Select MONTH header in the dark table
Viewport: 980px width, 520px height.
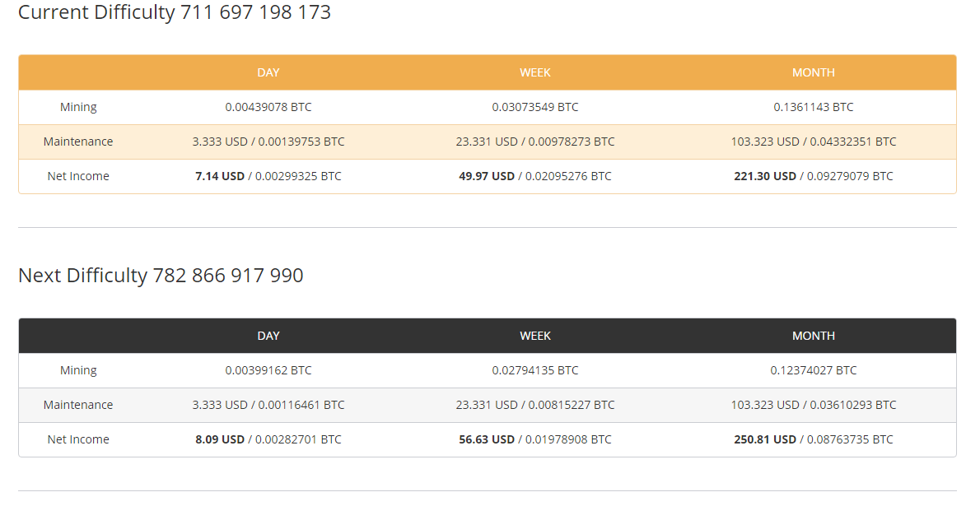[x=814, y=336]
